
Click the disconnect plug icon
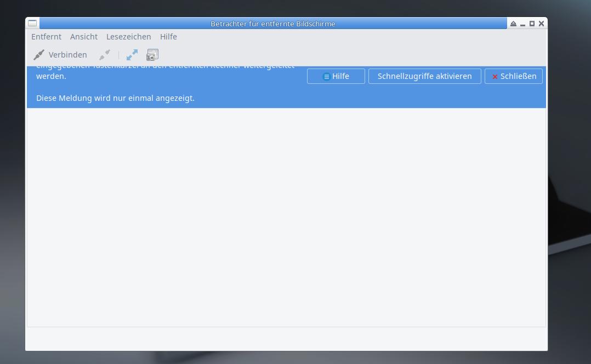click(104, 55)
